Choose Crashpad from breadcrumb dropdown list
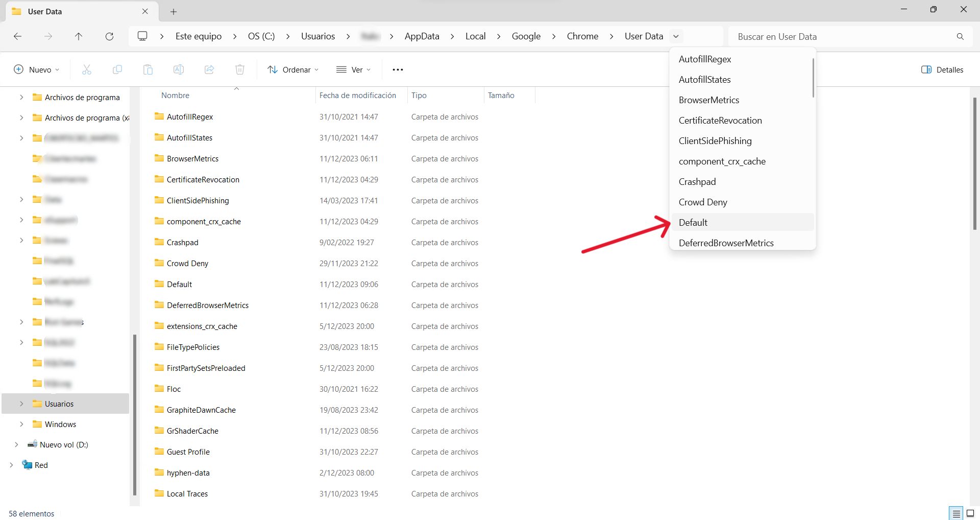980x520 pixels. pos(697,182)
